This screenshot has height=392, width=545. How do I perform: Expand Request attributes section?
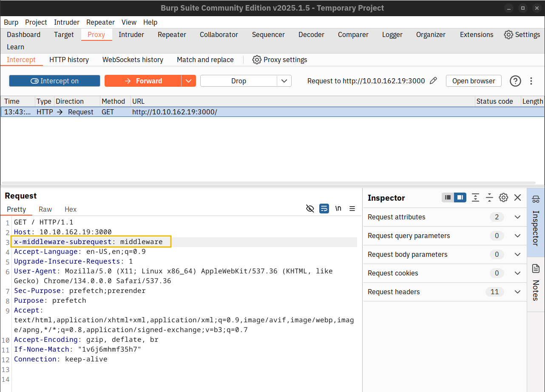tap(445, 217)
